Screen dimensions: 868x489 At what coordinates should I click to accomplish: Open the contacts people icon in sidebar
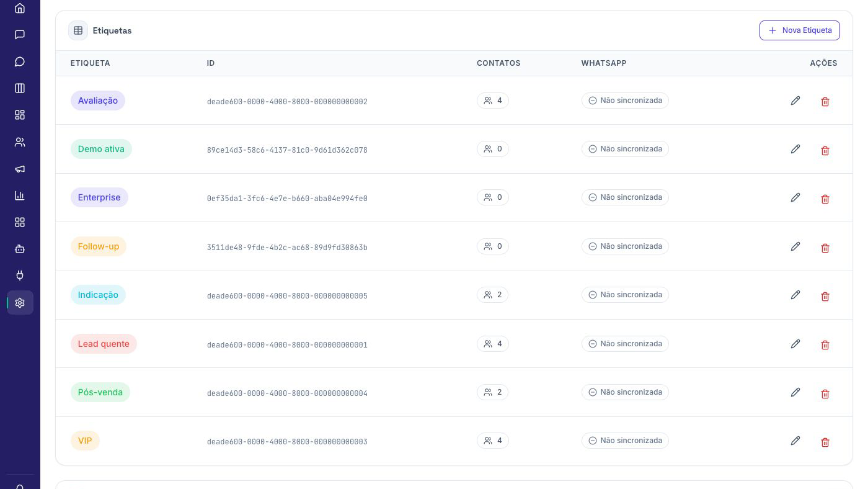[20, 142]
